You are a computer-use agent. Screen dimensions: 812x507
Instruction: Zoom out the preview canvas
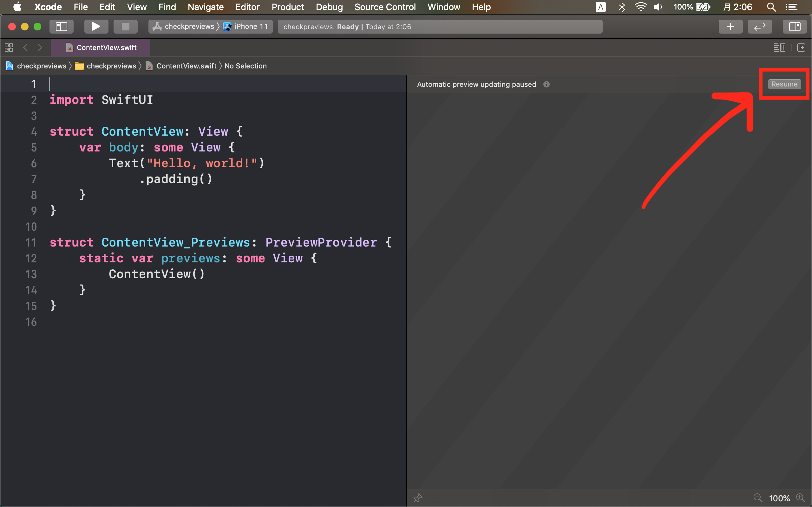click(758, 497)
